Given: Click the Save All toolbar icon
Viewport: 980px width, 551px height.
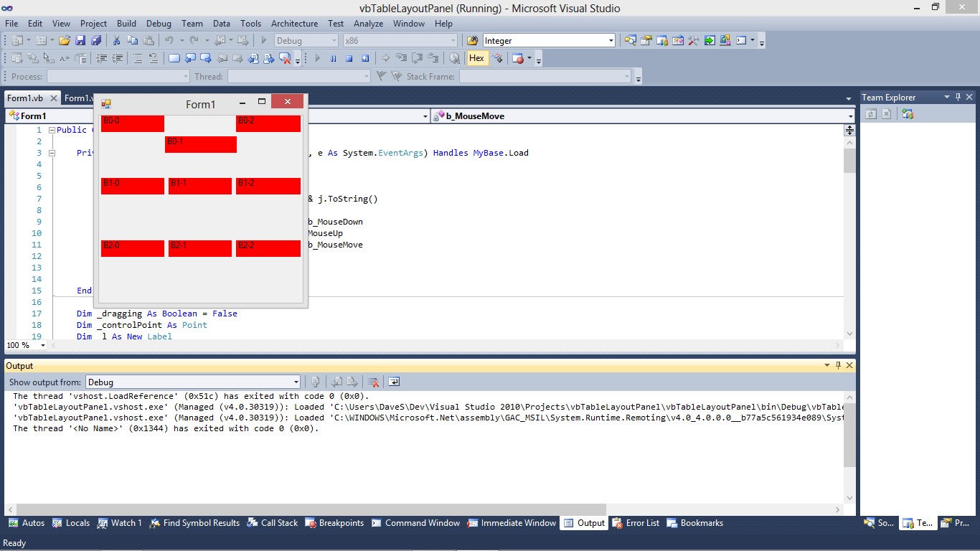Looking at the screenshot, I should (95, 41).
